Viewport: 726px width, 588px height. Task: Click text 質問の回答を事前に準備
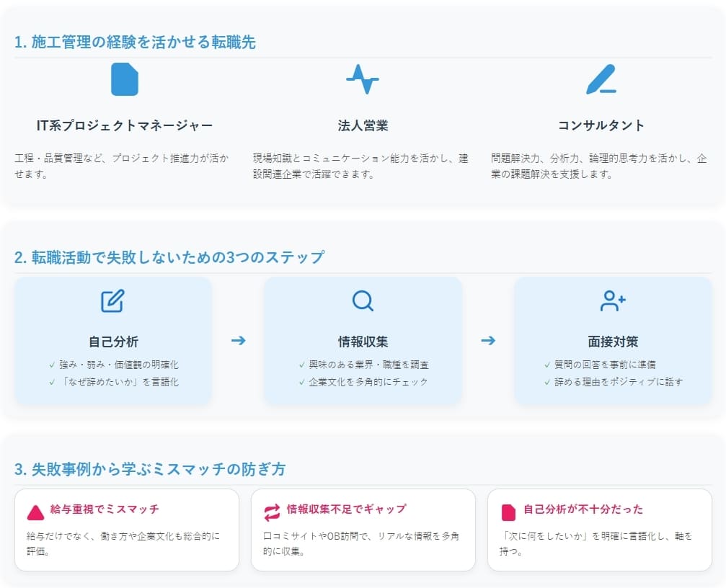(605, 365)
